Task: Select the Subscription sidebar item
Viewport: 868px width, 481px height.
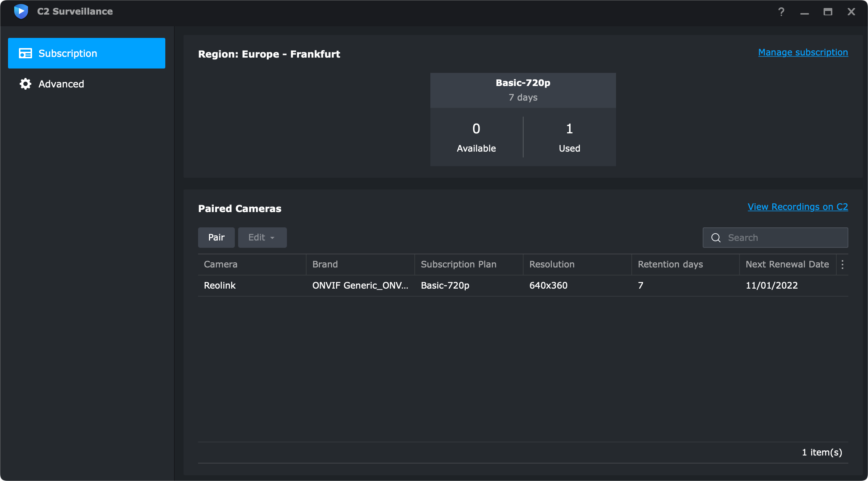Action: pos(87,53)
